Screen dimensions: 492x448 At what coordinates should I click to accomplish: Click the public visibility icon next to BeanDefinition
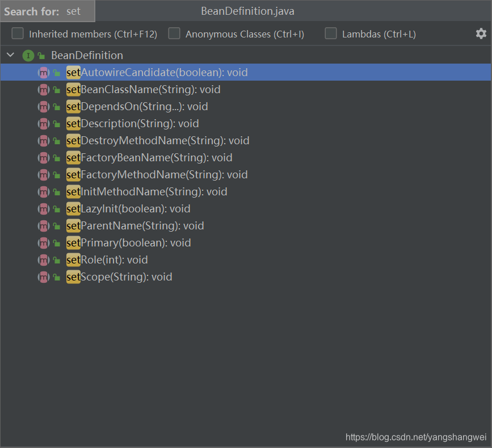41,56
